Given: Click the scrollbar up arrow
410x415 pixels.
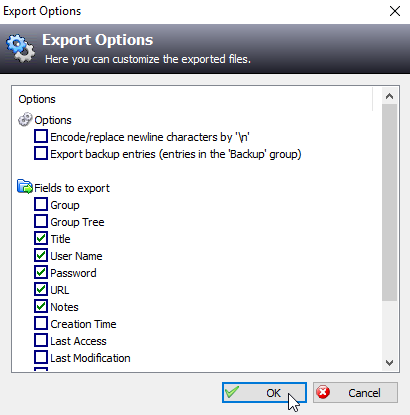Looking at the screenshot, I should click(x=389, y=96).
